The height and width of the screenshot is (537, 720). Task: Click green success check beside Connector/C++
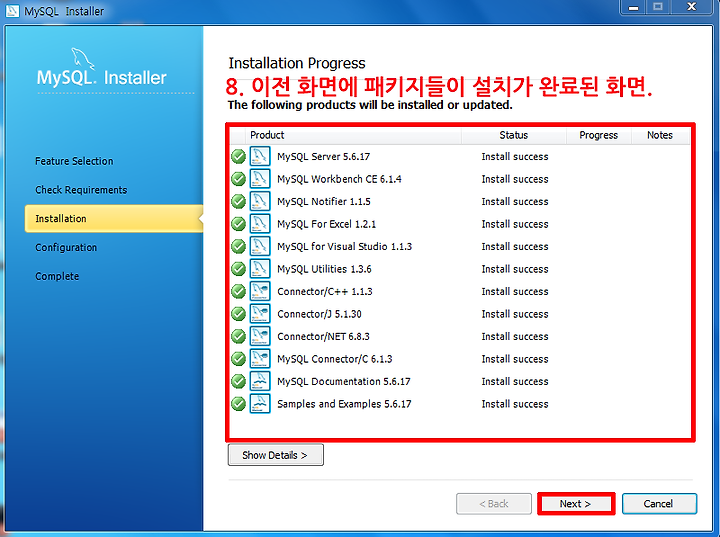tap(238, 292)
